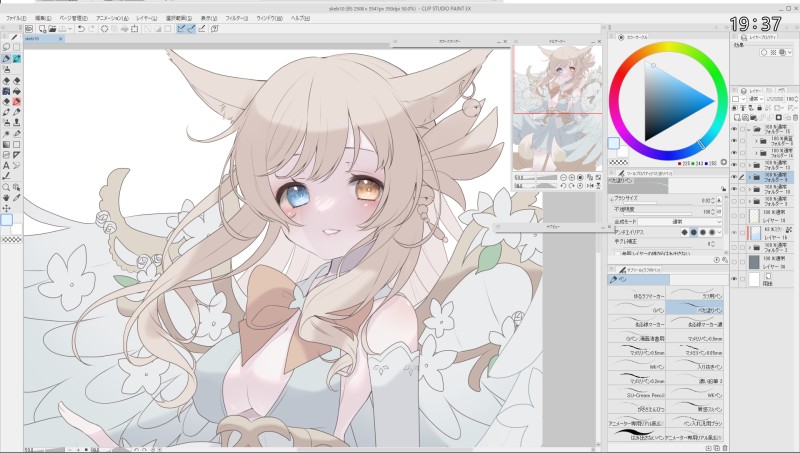Show the gray レイヤー 36 layer
This screenshot has width=800, height=453.
point(734,263)
